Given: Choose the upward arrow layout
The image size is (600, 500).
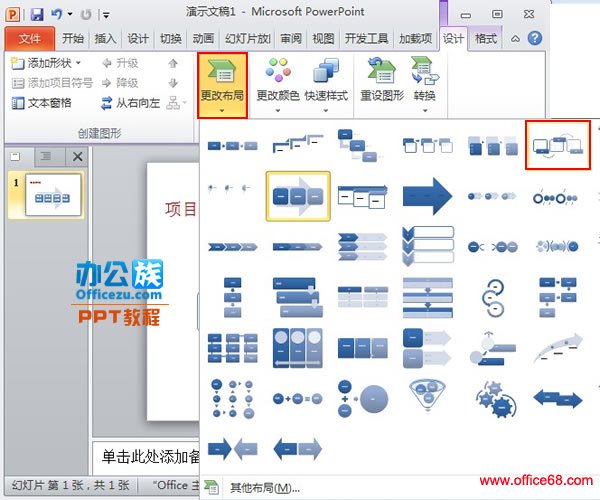Looking at the screenshot, I should click(558, 347).
